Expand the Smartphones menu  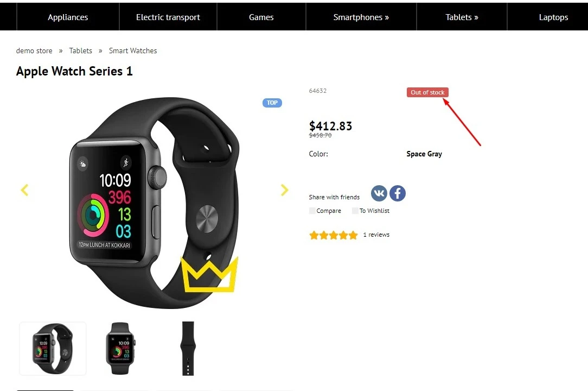pos(361,17)
